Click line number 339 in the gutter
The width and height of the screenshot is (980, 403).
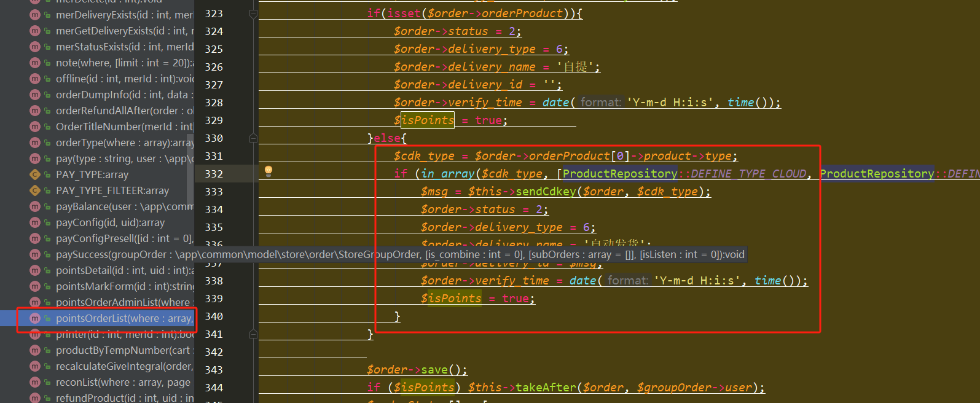214,299
